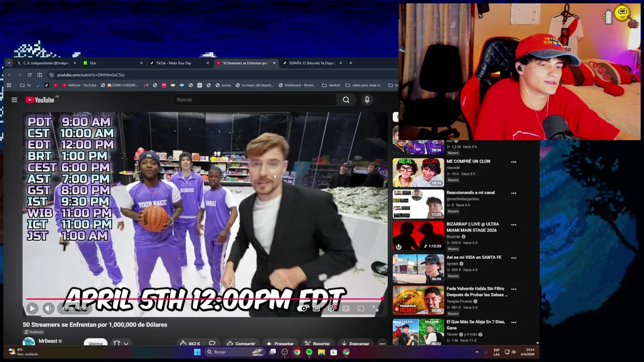Viewport: 644px width, 362px height.
Task: Open options for Así es mi VIDA video
Action: point(514,258)
